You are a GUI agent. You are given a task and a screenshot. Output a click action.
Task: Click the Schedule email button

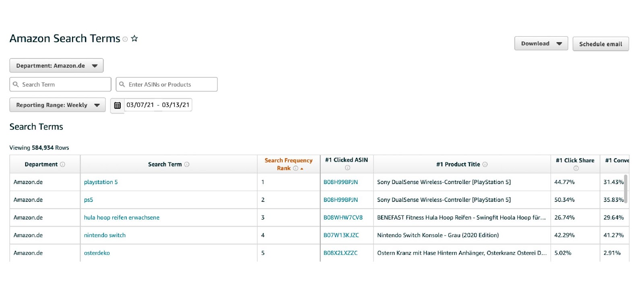pyautogui.click(x=601, y=44)
